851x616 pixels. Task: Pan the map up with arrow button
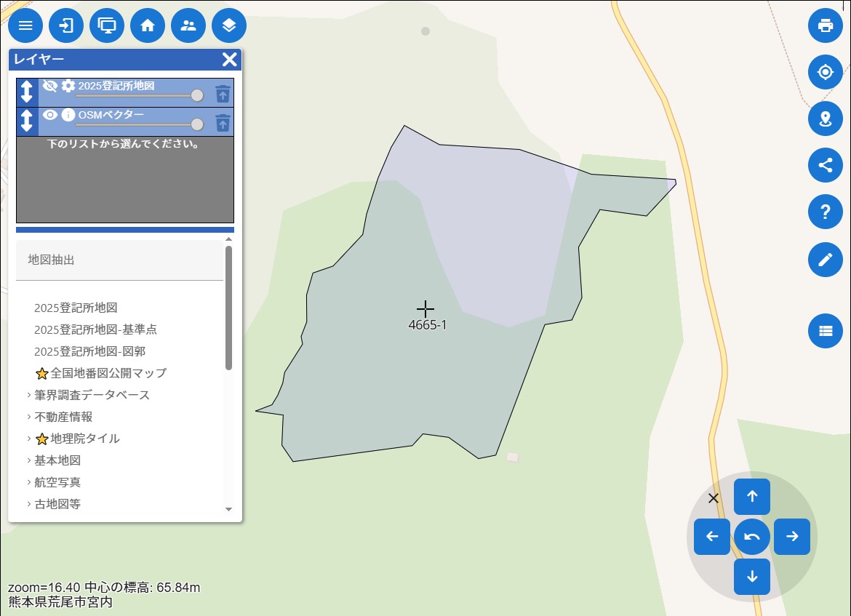point(752,497)
